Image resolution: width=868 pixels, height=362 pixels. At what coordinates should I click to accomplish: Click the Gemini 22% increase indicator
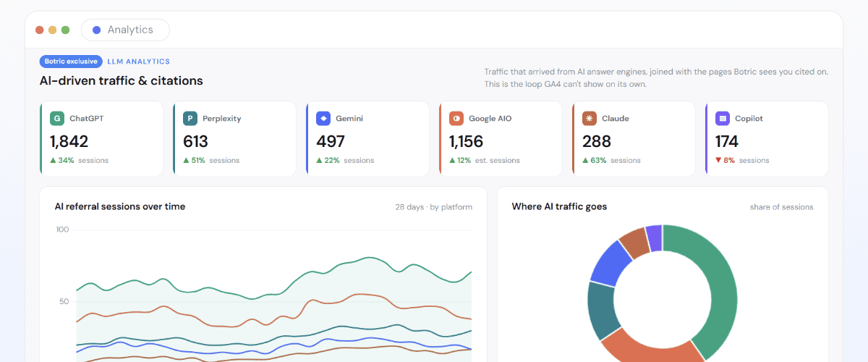[x=328, y=161]
